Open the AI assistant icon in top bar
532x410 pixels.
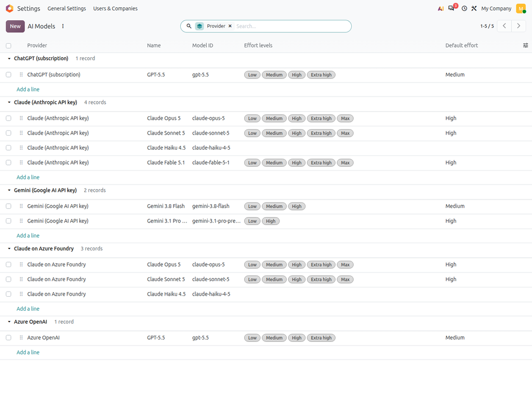coord(441,8)
